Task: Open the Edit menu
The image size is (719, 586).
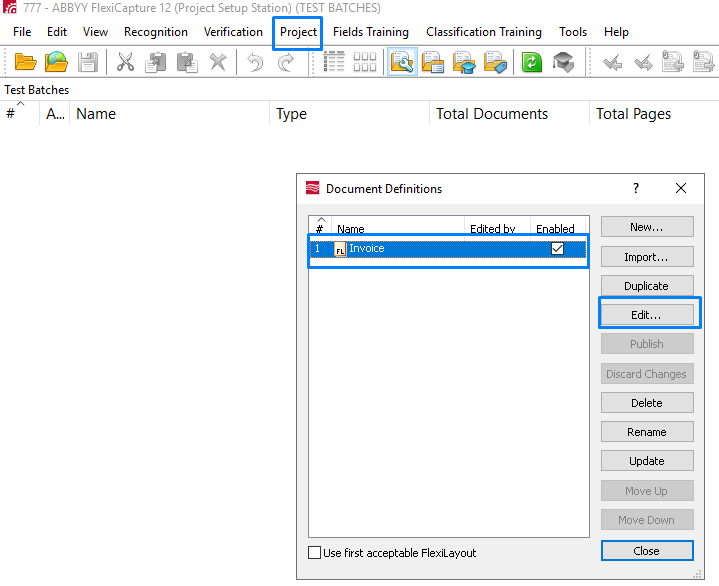Action: 57,32
